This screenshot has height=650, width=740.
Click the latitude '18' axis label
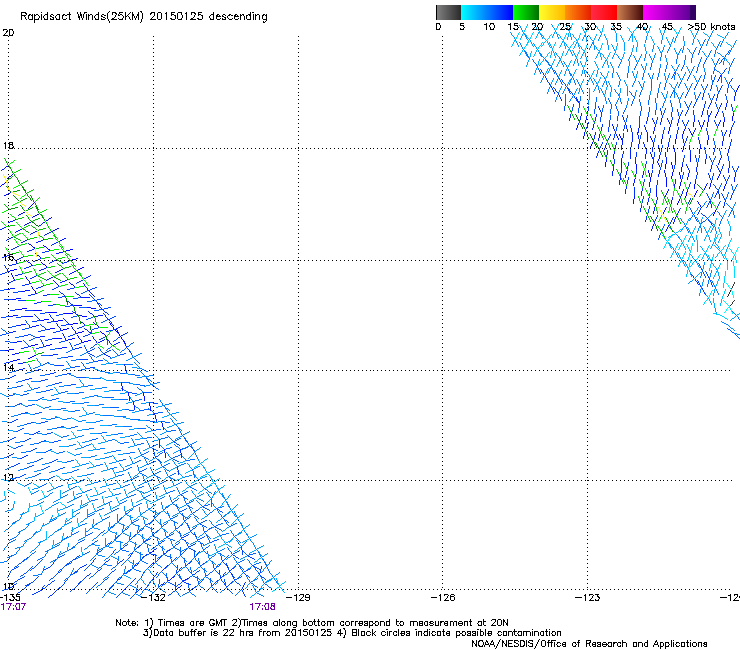[8, 145]
